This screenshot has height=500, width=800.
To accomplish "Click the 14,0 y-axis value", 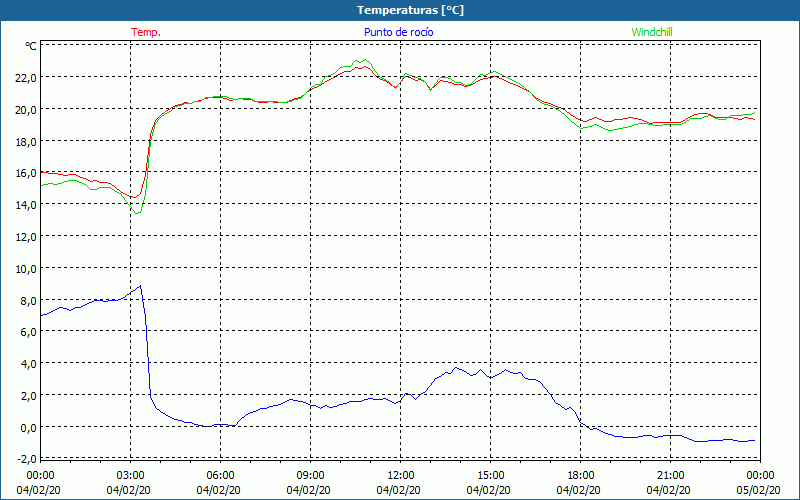I will coord(27,205).
